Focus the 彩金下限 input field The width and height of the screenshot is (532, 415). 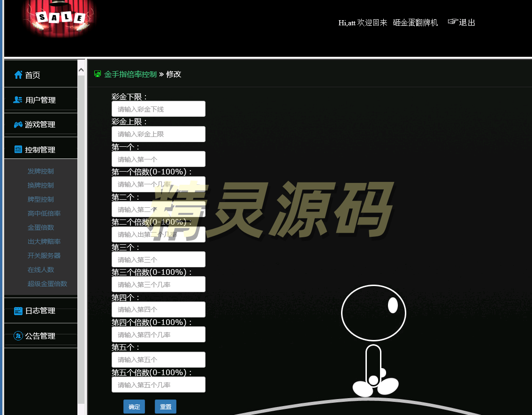(158, 109)
